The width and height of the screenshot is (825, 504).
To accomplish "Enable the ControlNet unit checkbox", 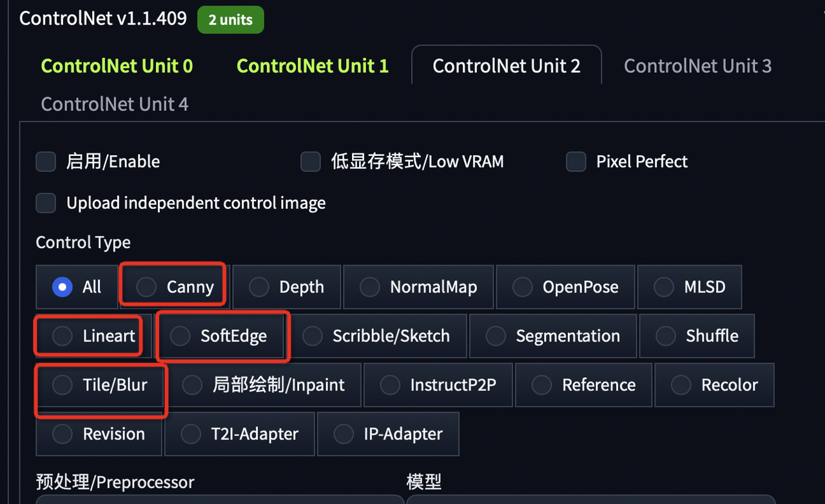I will pos(46,162).
